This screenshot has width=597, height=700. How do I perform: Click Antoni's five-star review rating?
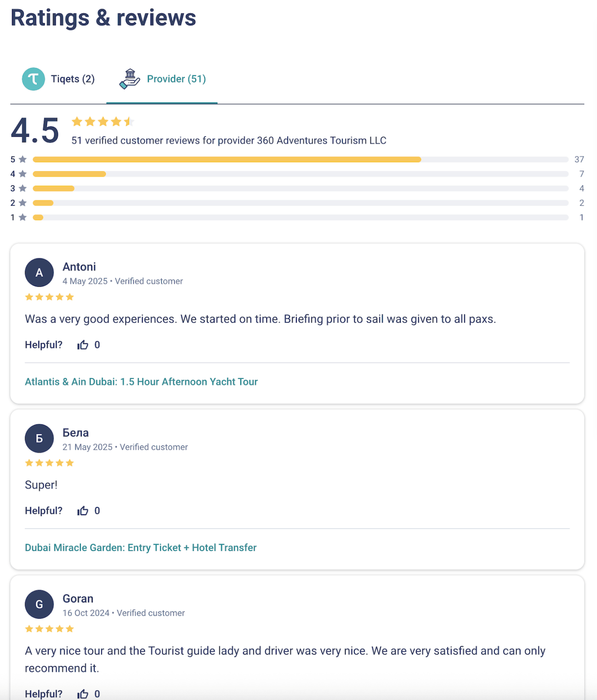coord(49,297)
